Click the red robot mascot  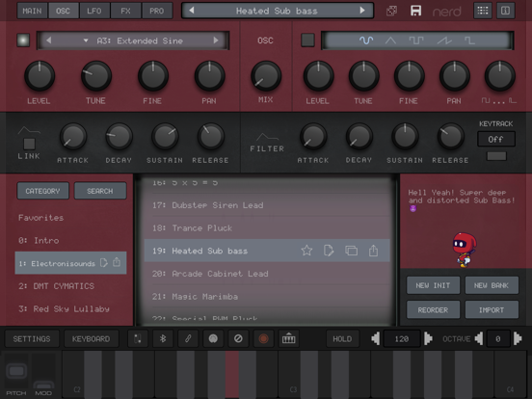coord(465,250)
